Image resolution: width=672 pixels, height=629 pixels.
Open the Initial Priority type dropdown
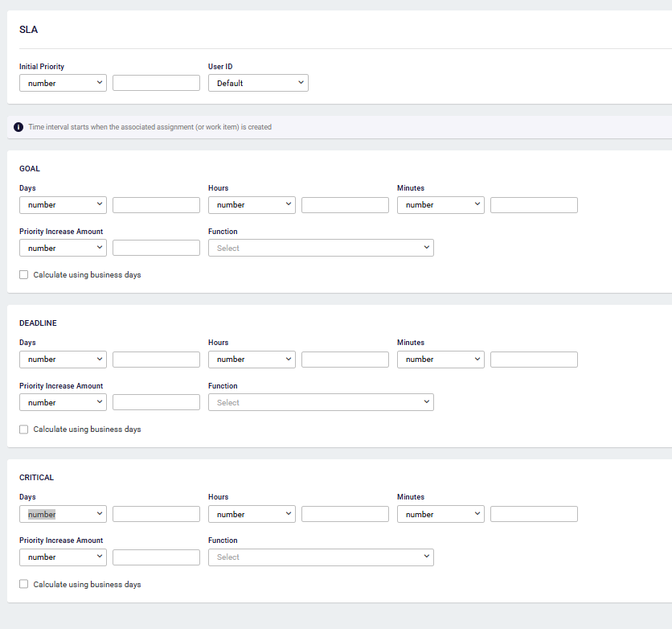[x=63, y=83]
